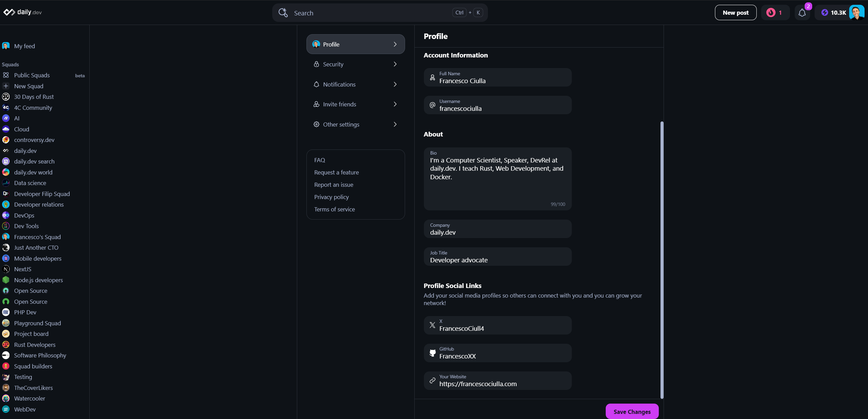Viewport: 868px width, 419px height.
Task: Click the Other settings gear icon
Action: tap(316, 125)
